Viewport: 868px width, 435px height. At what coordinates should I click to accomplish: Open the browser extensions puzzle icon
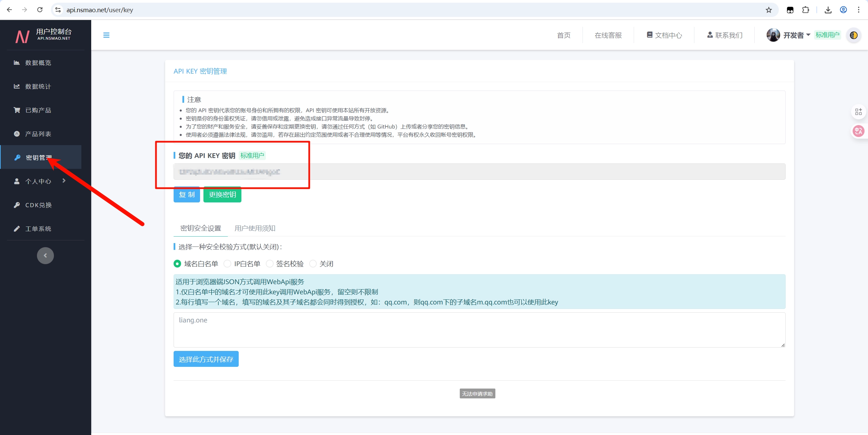click(806, 10)
